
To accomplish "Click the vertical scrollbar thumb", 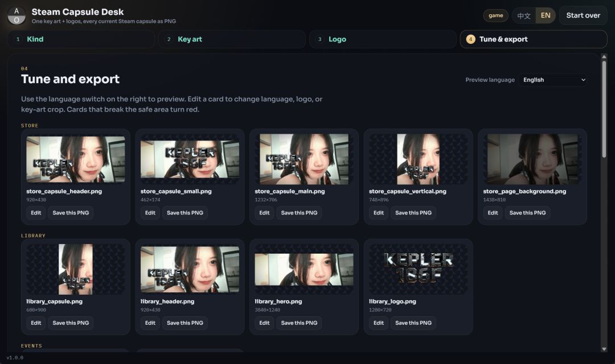I will (x=604, y=109).
